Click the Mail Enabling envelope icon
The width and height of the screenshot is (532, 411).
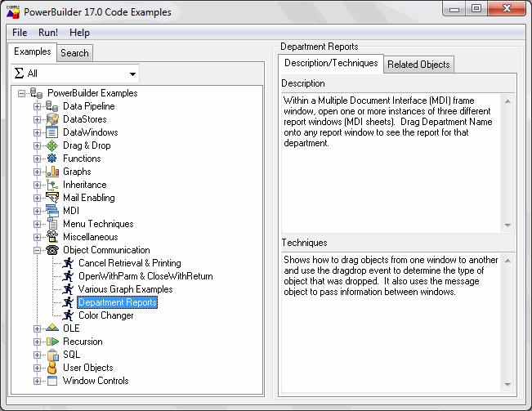52,198
